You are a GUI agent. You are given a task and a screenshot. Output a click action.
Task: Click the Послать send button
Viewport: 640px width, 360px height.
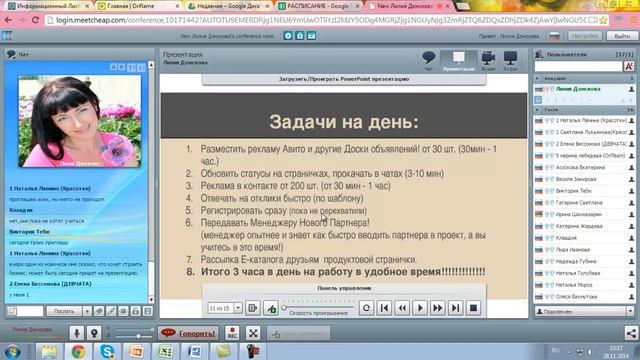[64, 311]
